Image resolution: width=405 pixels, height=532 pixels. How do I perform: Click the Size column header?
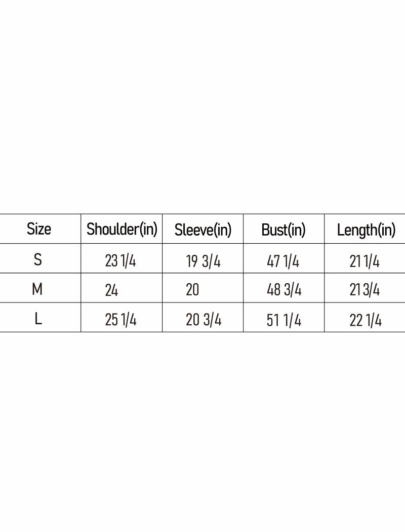(x=39, y=229)
